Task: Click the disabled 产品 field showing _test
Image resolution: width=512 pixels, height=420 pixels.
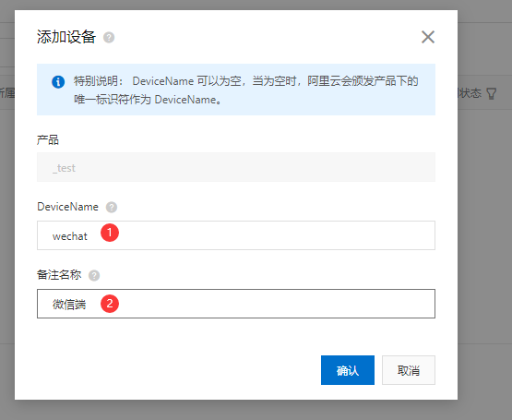Action: pos(236,167)
